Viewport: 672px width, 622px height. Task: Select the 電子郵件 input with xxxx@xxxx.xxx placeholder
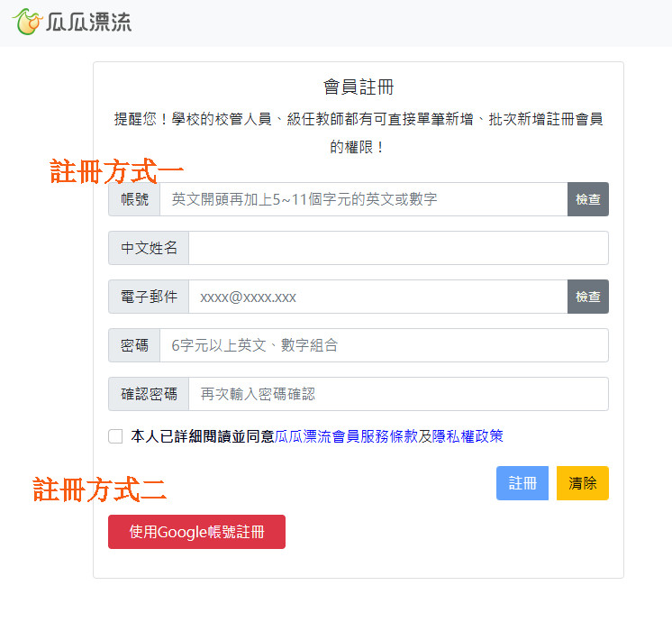tap(377, 297)
